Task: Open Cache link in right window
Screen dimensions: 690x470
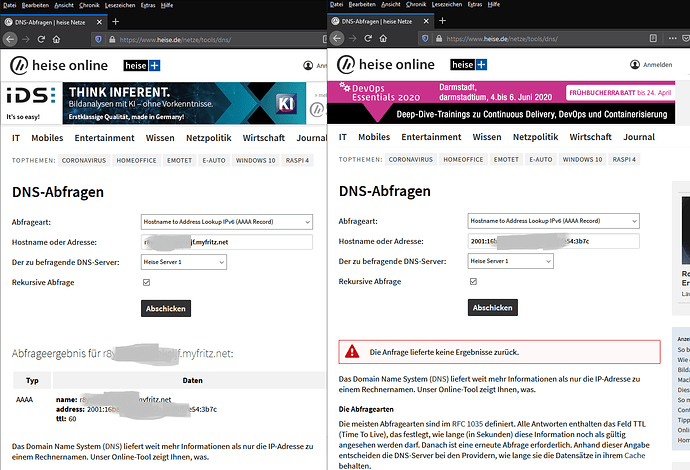Action: pyautogui.click(x=635, y=456)
